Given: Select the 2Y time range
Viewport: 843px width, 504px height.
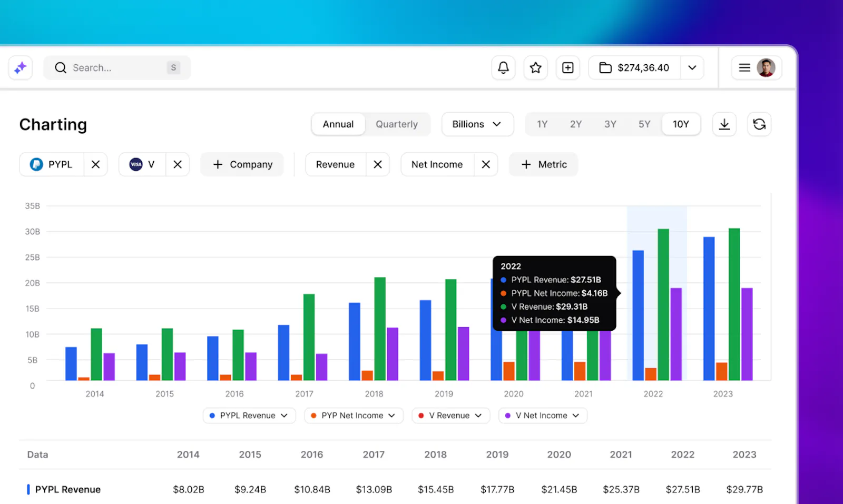Looking at the screenshot, I should (576, 124).
